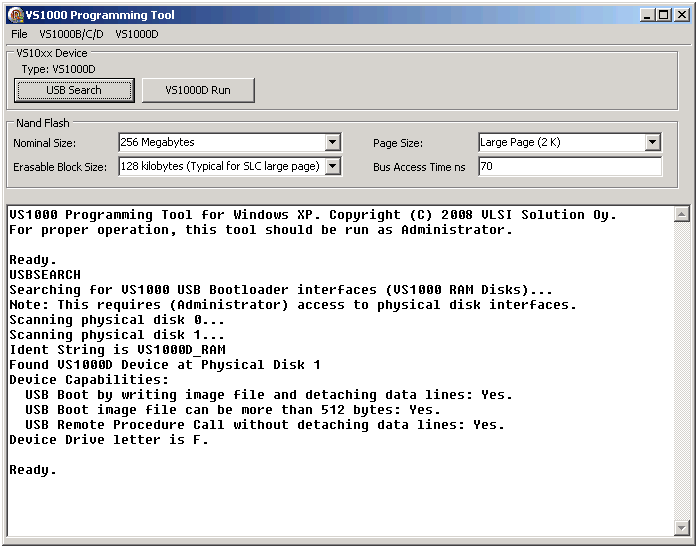Click the log scrollbar up arrow

[x=682, y=214]
